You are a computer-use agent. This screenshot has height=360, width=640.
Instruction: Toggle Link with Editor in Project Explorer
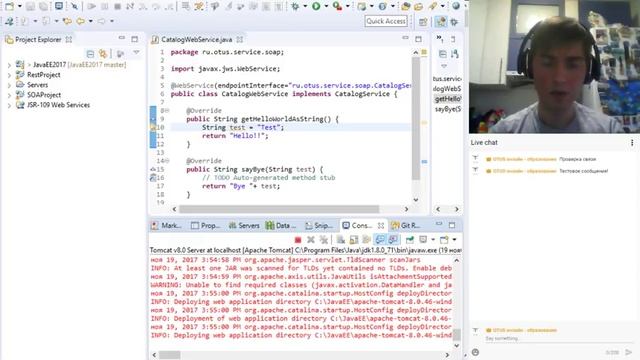click(103, 53)
